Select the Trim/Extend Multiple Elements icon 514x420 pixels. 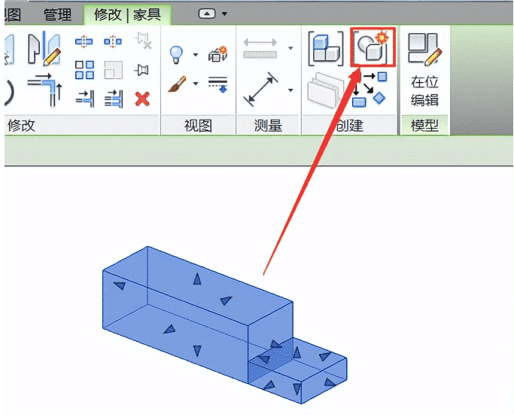point(114,99)
